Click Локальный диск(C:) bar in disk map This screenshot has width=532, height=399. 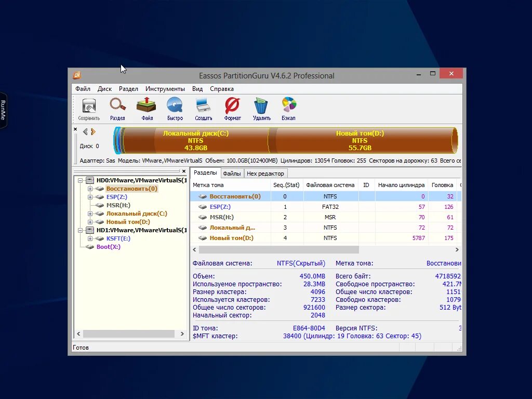196,140
